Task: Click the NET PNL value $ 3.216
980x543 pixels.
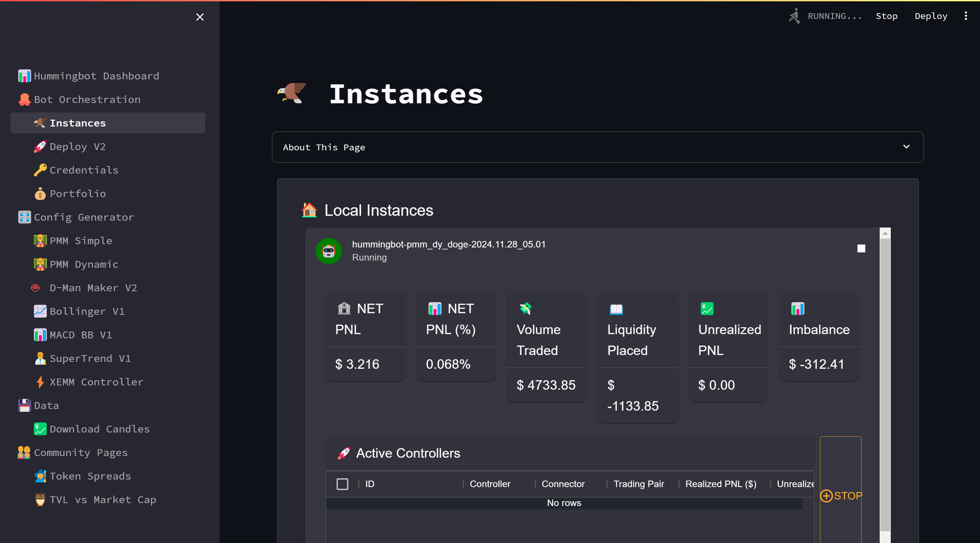Action: tap(357, 364)
